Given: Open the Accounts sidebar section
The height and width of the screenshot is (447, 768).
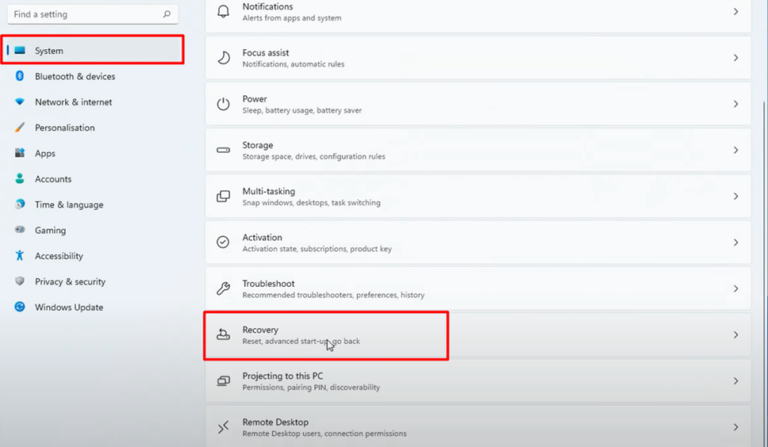Looking at the screenshot, I should click(x=53, y=179).
